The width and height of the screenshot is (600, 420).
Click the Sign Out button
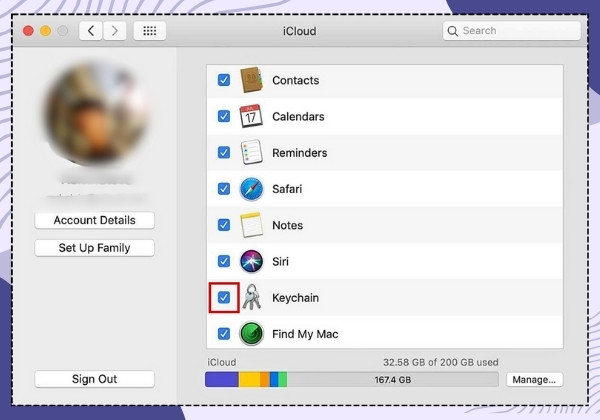95,379
